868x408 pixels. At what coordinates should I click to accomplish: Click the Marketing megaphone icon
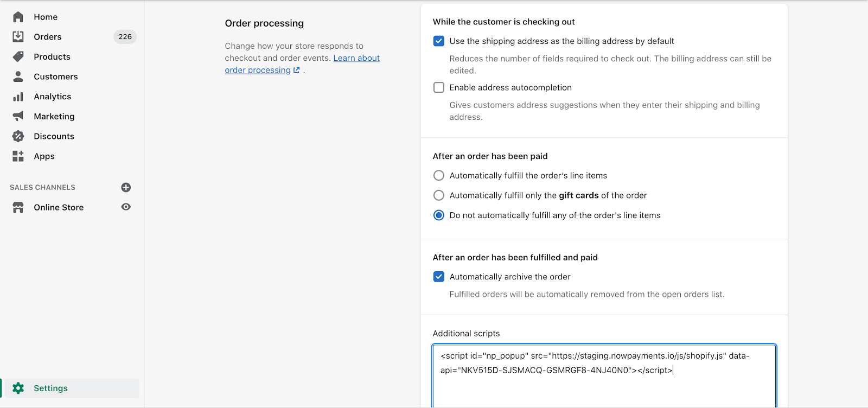(18, 116)
